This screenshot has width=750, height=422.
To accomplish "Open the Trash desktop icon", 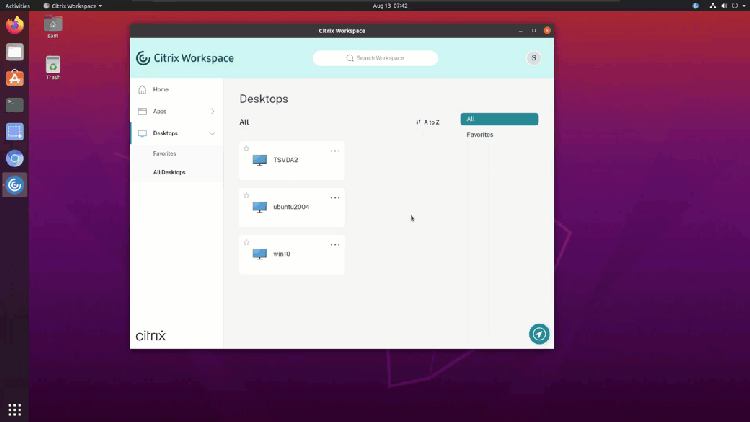I will pyautogui.click(x=53, y=68).
